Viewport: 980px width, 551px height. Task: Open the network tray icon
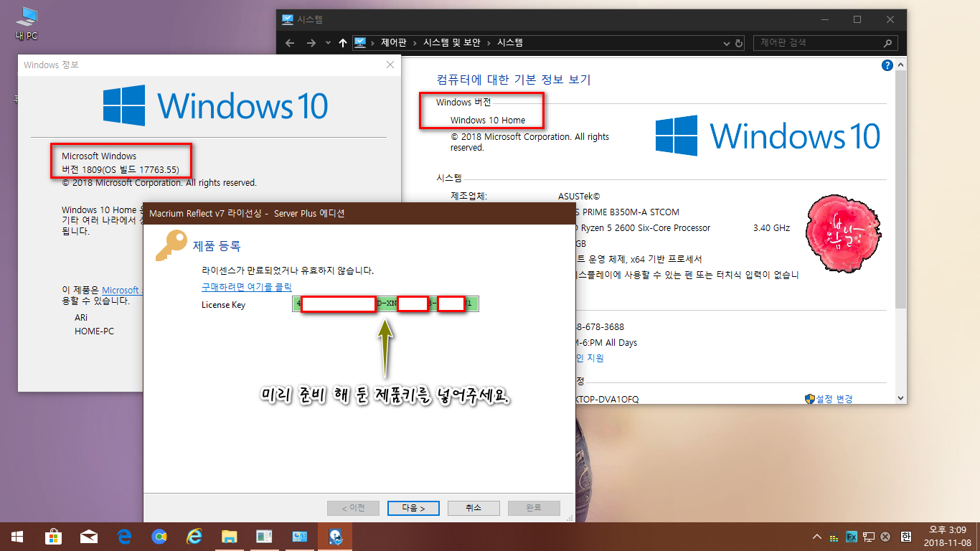[869, 537]
